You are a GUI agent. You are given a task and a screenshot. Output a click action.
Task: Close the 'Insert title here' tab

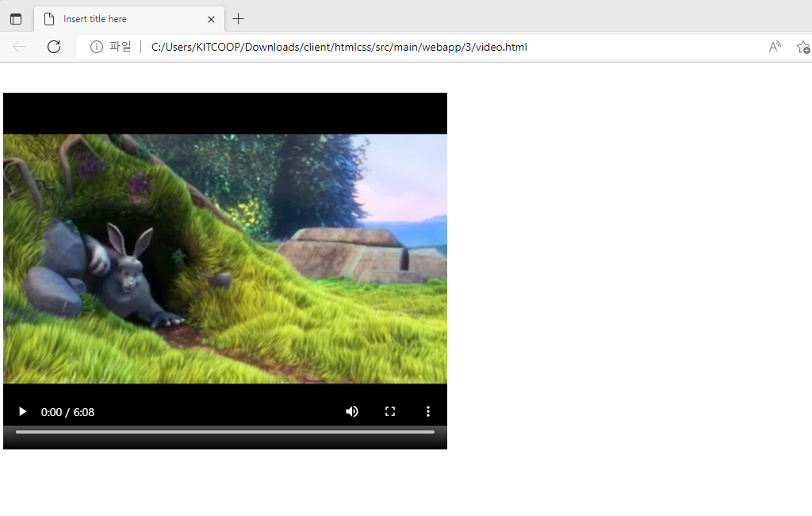coord(211,20)
